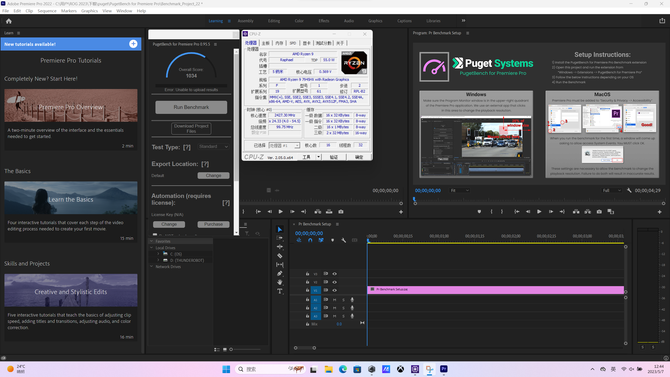
Task: Open Comparison View in Program monitor
Action: [611, 212]
